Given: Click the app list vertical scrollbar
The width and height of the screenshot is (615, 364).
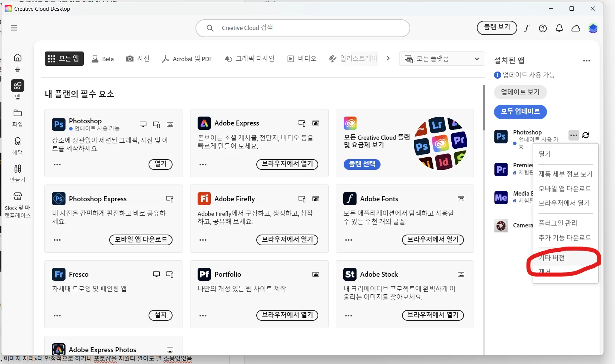Looking at the screenshot, I should coord(484,107).
